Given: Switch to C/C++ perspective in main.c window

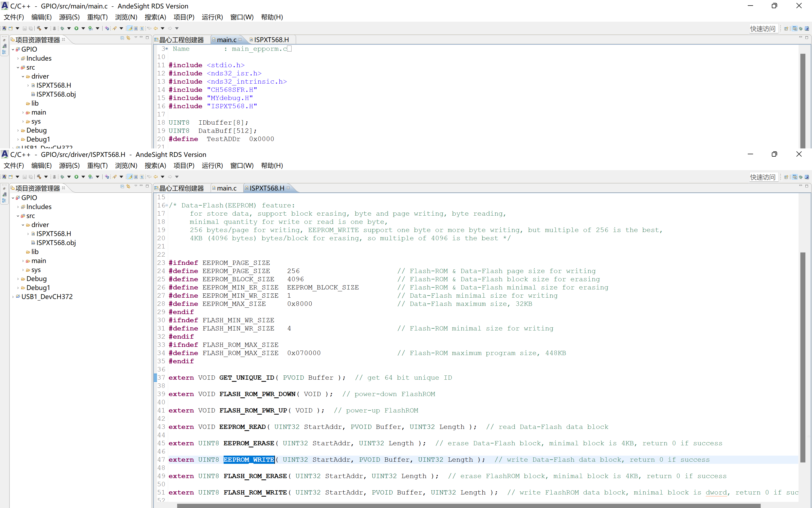Looking at the screenshot, I should 795,29.
